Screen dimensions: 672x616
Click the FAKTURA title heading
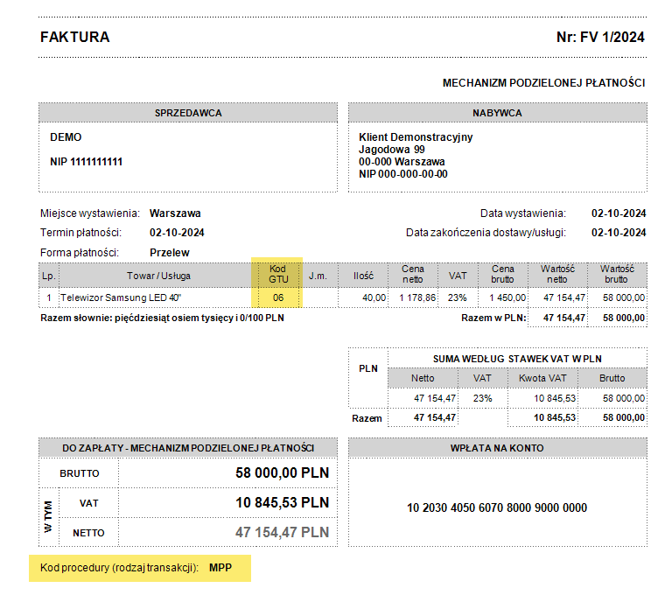(74, 37)
